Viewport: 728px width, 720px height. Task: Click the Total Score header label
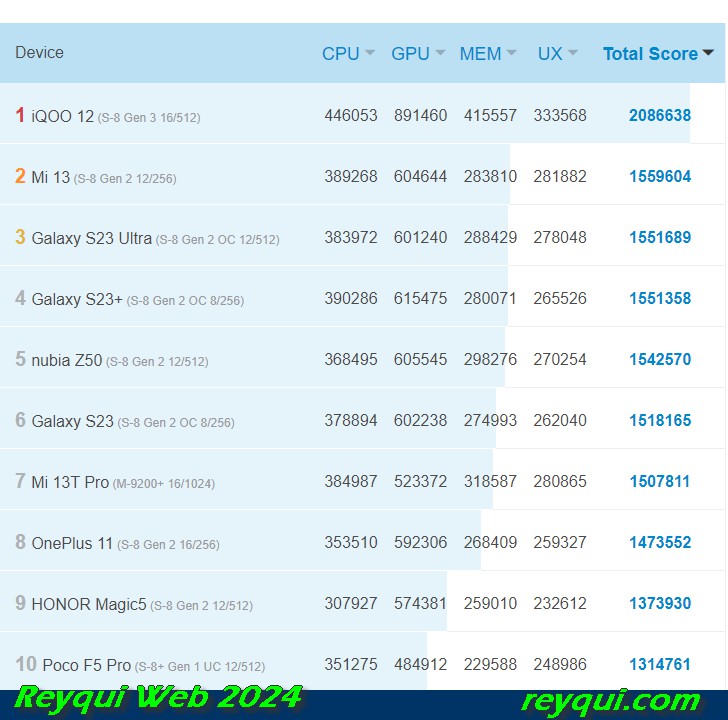pos(650,54)
